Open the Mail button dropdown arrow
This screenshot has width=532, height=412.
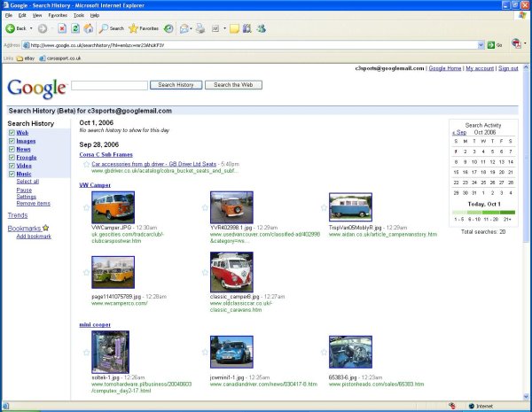[191, 29]
